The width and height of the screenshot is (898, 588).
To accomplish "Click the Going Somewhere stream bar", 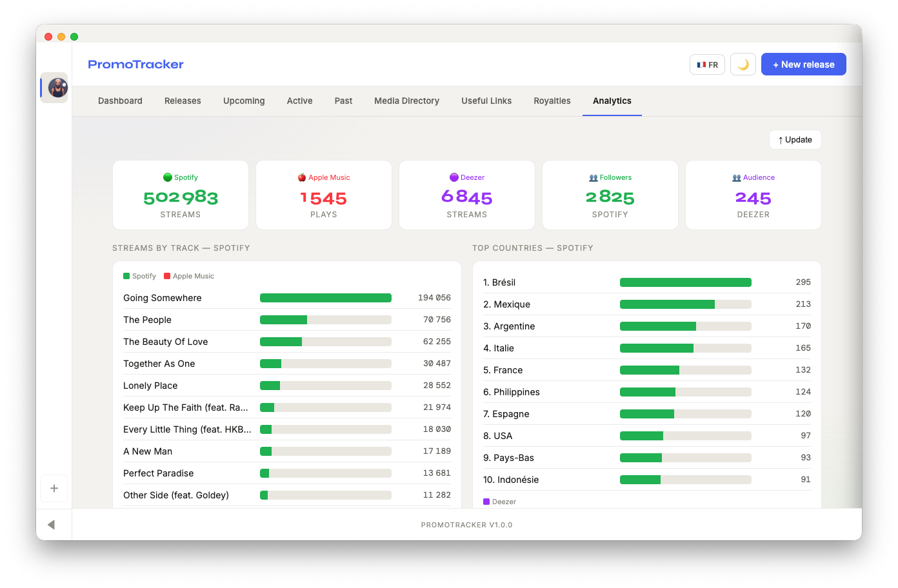I will pyautogui.click(x=325, y=298).
